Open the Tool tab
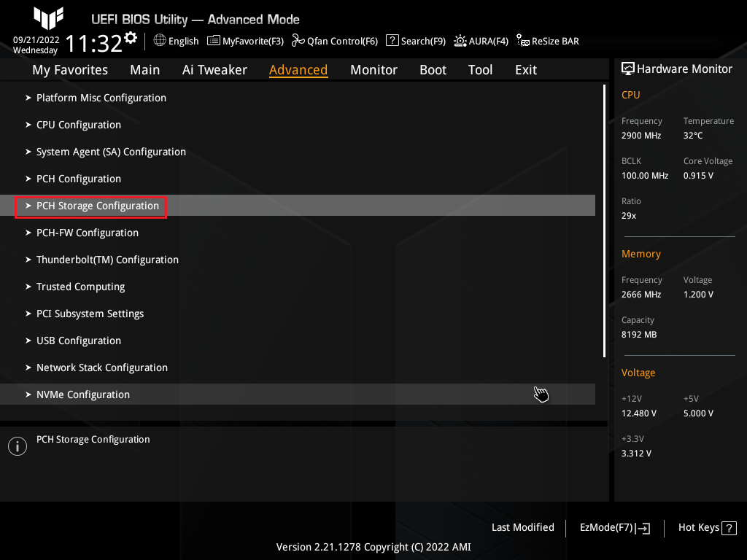747x560 pixels. click(480, 70)
